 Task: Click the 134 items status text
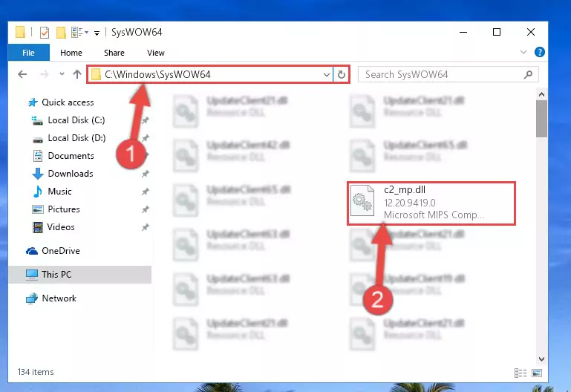click(36, 372)
